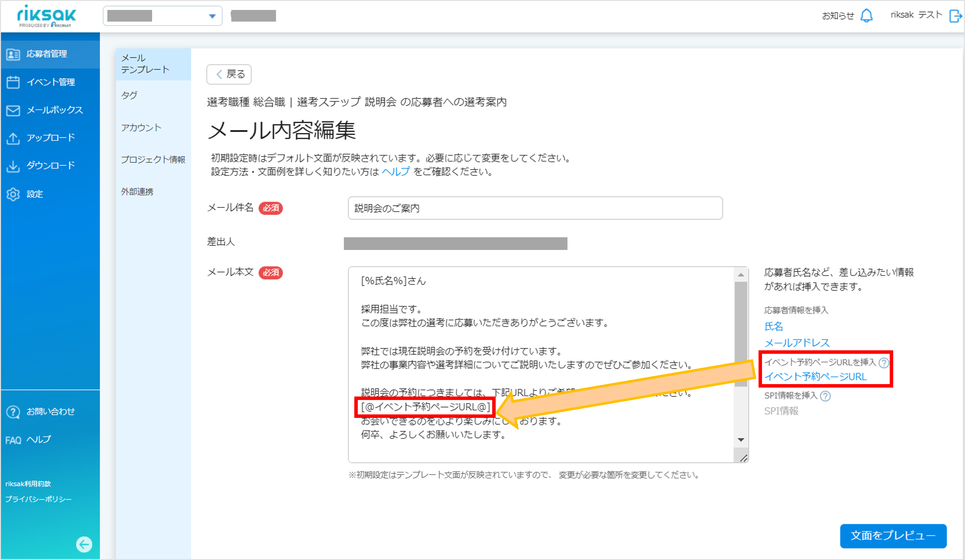This screenshot has width=965, height=560.
Task: Open ヘルプ in sidebar
Action: pos(39,440)
